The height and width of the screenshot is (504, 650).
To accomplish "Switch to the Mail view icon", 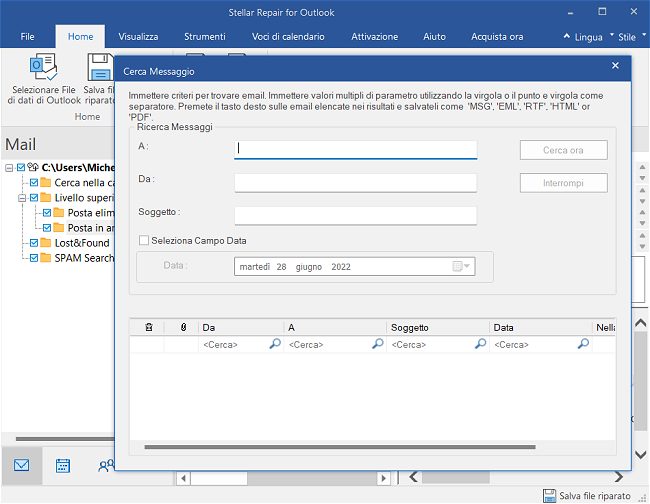I will [22, 465].
